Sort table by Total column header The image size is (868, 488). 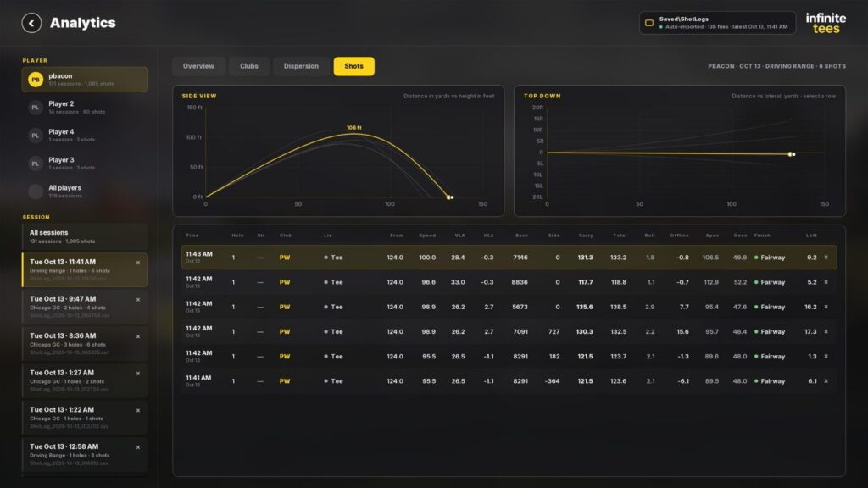(x=620, y=236)
